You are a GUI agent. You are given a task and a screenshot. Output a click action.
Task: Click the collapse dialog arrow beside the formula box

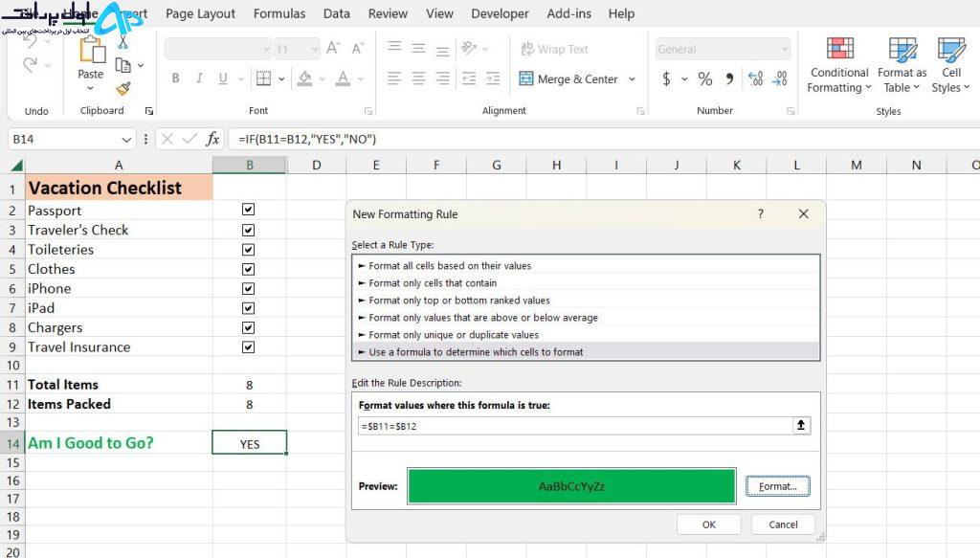[x=801, y=426]
